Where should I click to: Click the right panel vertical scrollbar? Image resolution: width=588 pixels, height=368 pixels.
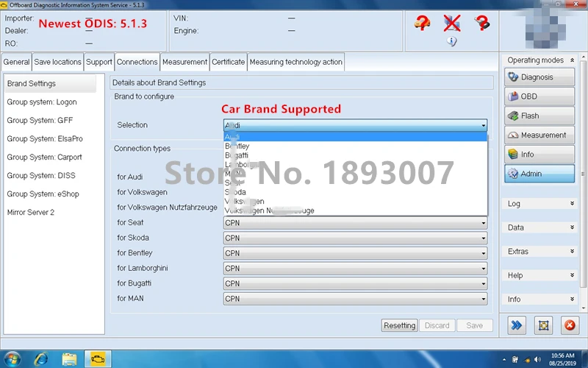point(583,174)
